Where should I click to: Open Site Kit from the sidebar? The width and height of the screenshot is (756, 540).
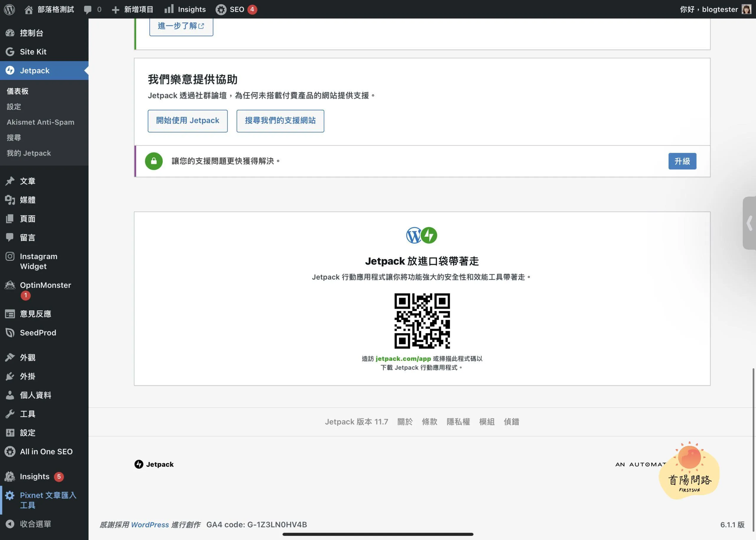[x=33, y=52]
